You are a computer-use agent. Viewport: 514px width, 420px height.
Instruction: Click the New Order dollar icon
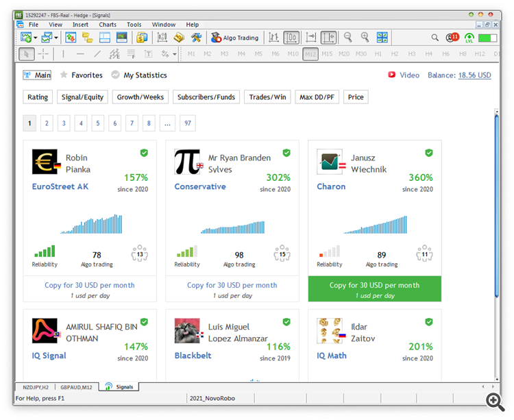click(142, 38)
